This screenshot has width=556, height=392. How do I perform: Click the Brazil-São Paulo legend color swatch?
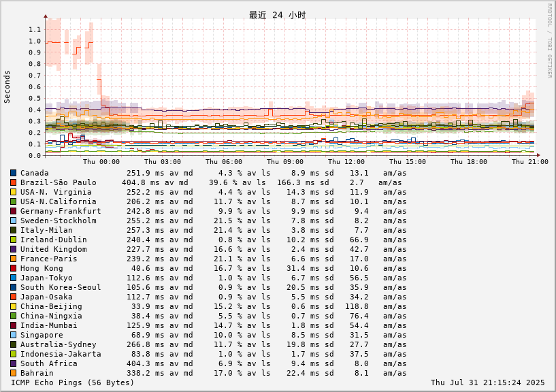13,182
